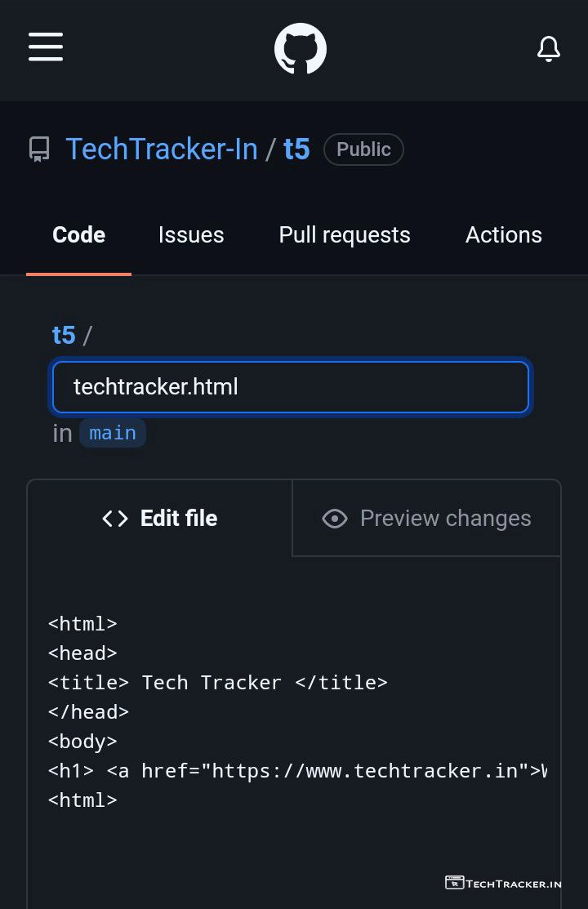Open the notifications bell

click(x=549, y=49)
